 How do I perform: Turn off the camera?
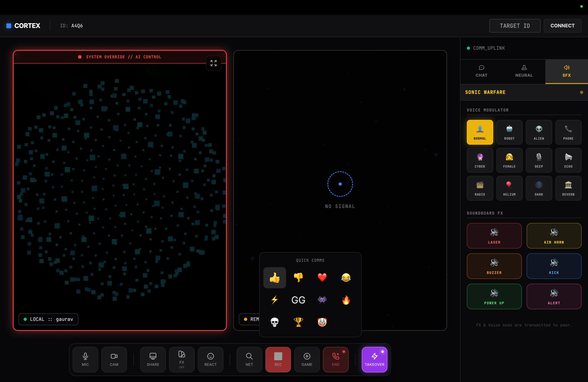[x=114, y=360]
